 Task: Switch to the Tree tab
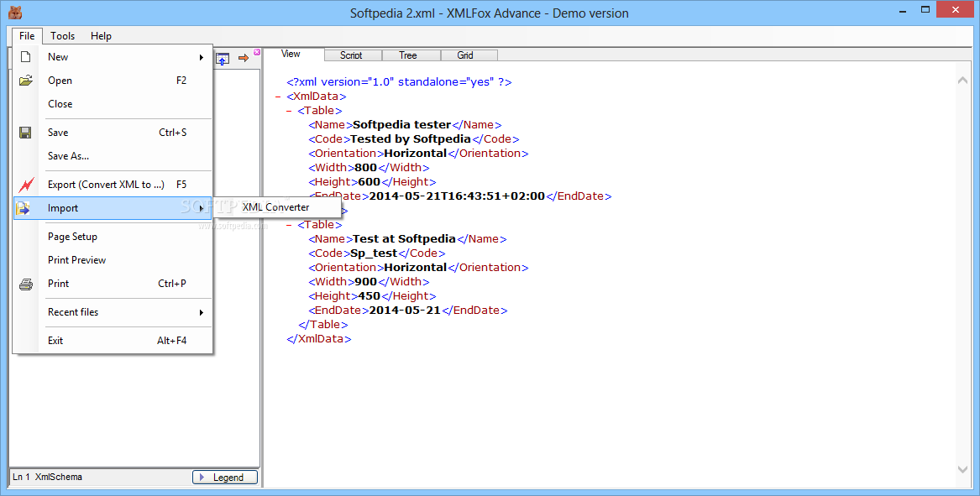(408, 55)
